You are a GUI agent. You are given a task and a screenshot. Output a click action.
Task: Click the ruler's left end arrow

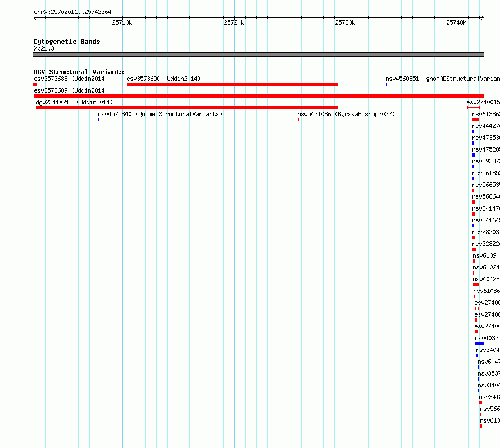pyautogui.click(x=35, y=18)
